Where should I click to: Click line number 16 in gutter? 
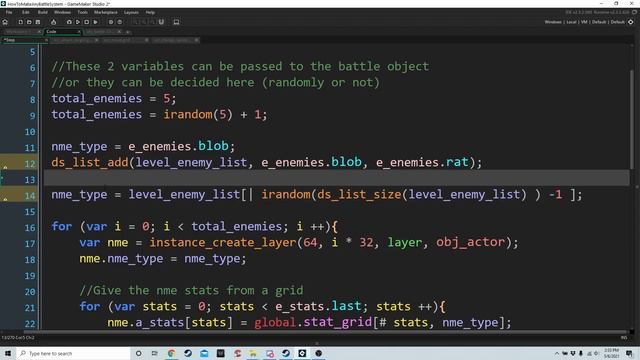30,227
